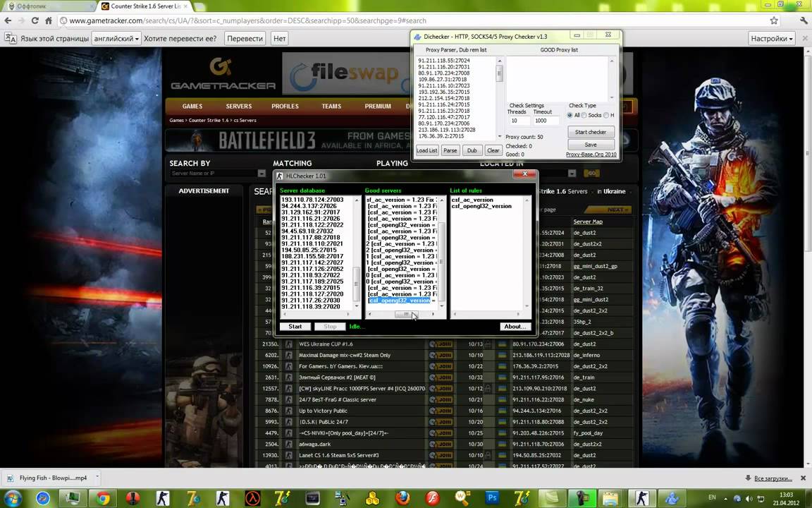Image resolution: width=812 pixels, height=508 pixels.
Task: Open GAMES in GameTracker navigation
Action: point(192,107)
